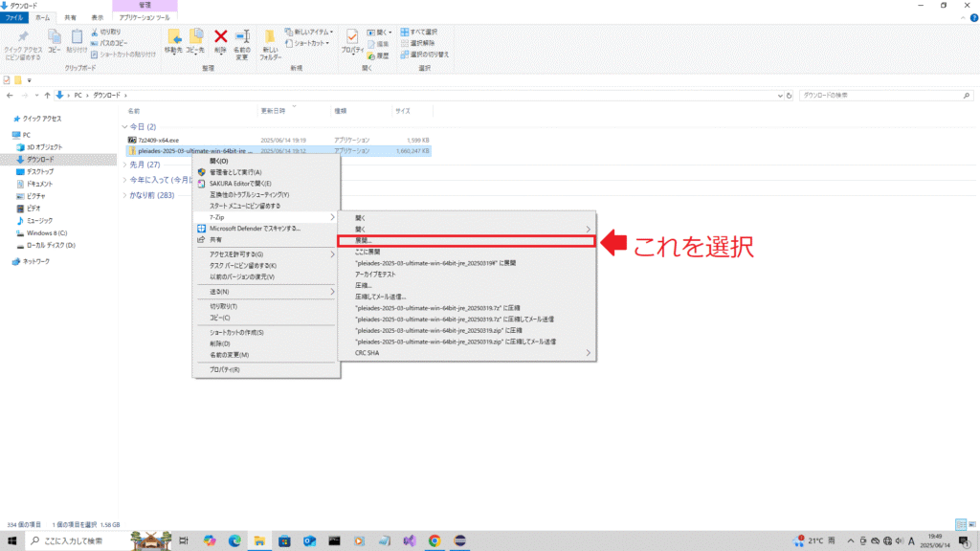The image size is (980, 551).
Task: Switch to the 共有 ribbon tab
Action: (x=70, y=18)
